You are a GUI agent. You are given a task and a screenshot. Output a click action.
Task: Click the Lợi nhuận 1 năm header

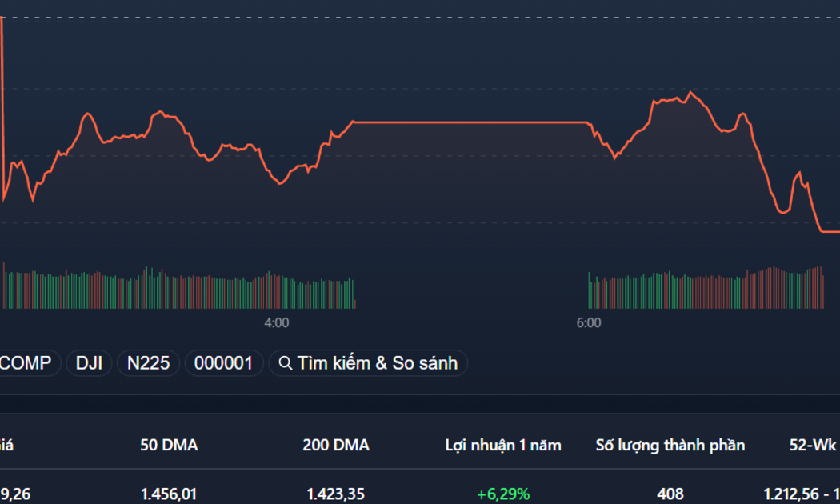(503, 445)
